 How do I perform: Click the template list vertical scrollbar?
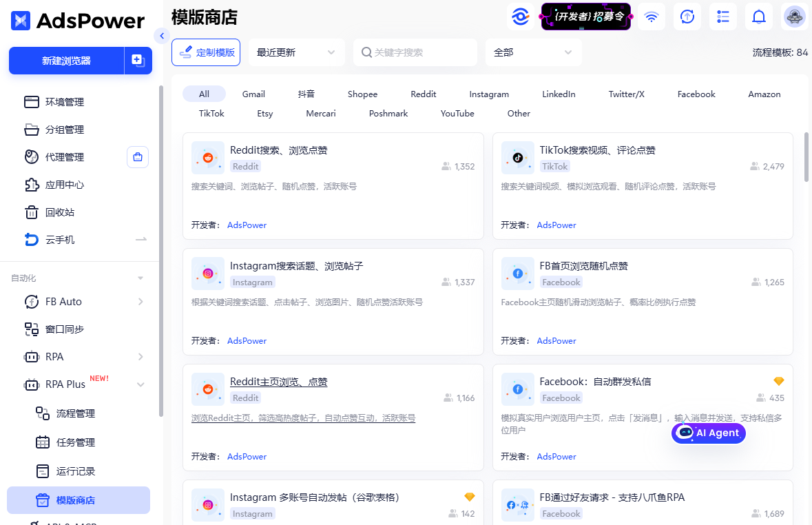click(806, 157)
